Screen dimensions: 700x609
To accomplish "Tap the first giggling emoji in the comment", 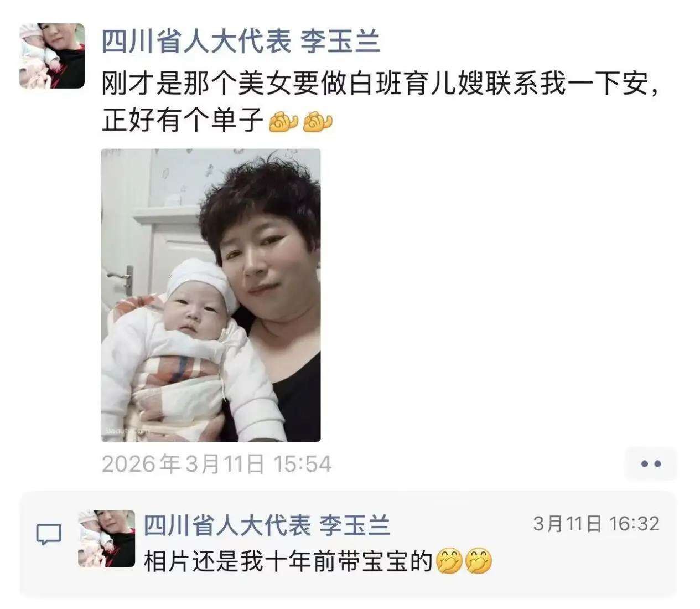I will pyautogui.click(x=449, y=561).
